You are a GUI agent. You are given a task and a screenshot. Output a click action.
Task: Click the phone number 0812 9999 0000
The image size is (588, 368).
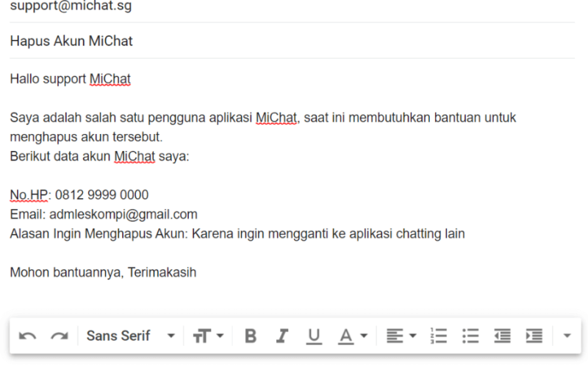click(x=101, y=195)
